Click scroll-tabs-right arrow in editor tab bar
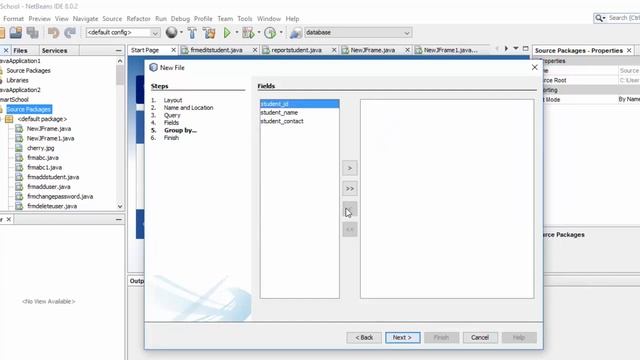Image resolution: width=640 pixels, height=360 pixels. [506, 49]
